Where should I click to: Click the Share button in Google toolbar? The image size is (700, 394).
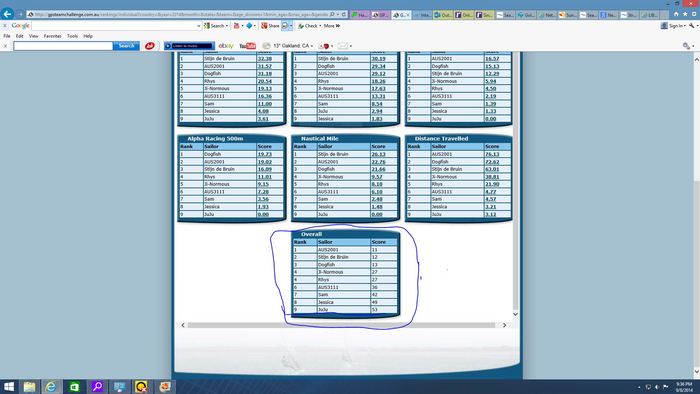[x=270, y=26]
